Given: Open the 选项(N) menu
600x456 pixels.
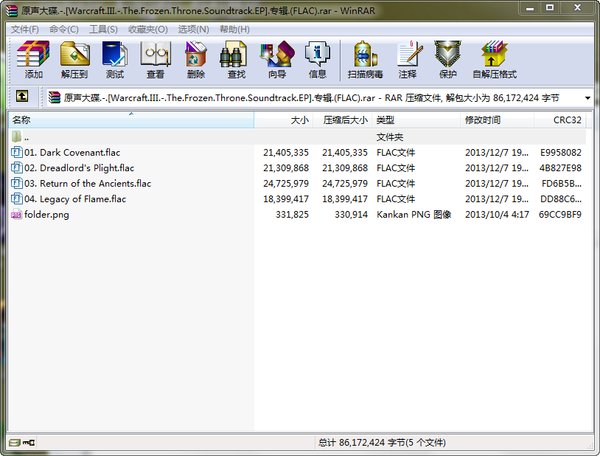Looking at the screenshot, I should 194,29.
